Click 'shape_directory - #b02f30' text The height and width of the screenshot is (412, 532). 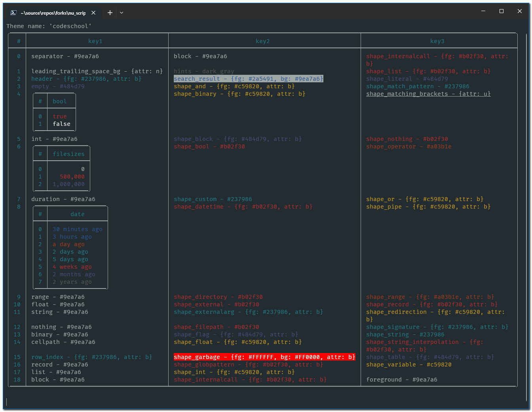(218, 297)
